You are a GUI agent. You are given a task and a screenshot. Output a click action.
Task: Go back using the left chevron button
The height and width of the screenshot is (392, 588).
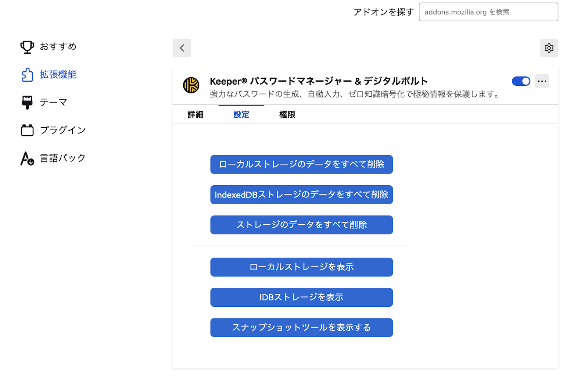pyautogui.click(x=182, y=48)
